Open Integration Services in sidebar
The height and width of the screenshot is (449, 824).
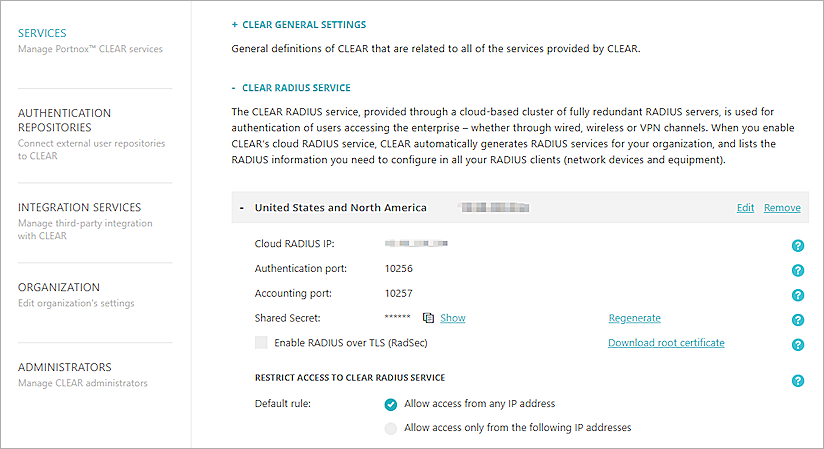pyautogui.click(x=79, y=207)
